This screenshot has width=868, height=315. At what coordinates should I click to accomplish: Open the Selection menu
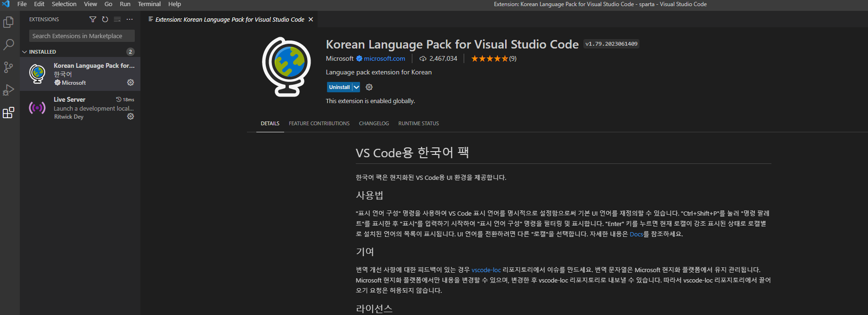click(x=64, y=4)
